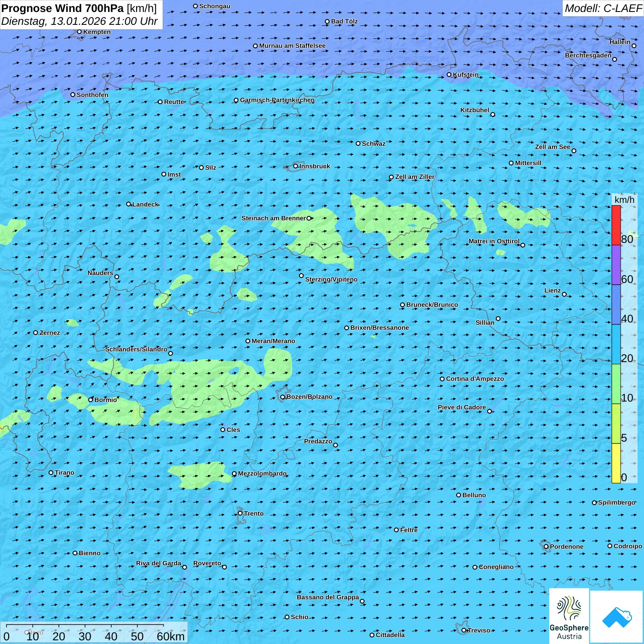Click the 'Pieve di Cadore' label
Image resolution: width=644 pixels, height=644 pixels.
(x=462, y=407)
